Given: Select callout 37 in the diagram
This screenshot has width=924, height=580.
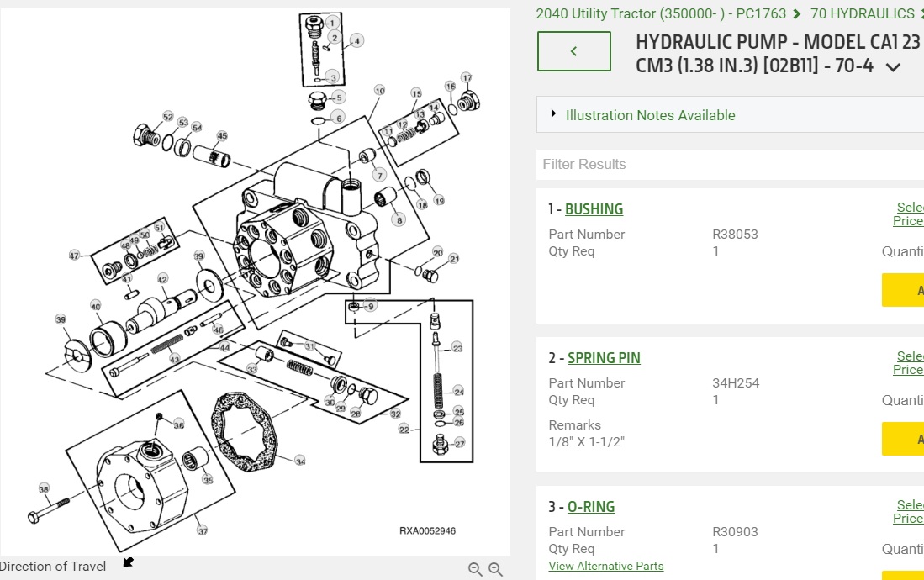Looking at the screenshot, I should point(202,530).
